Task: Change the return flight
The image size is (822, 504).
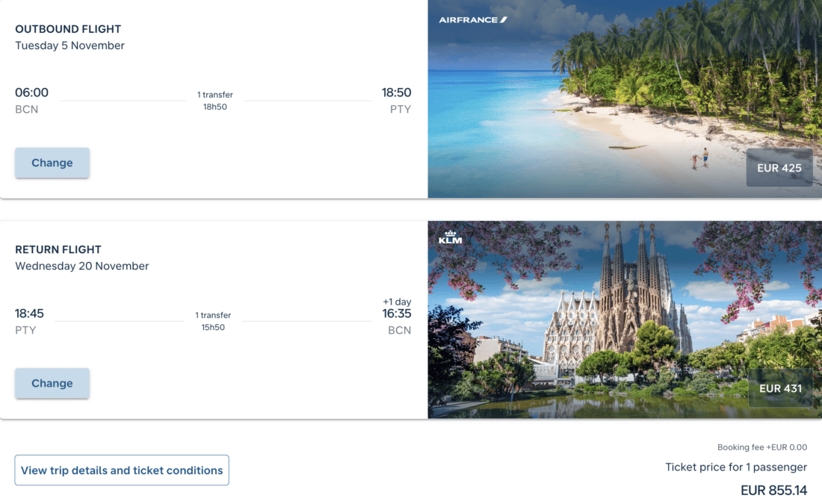Action: (52, 384)
